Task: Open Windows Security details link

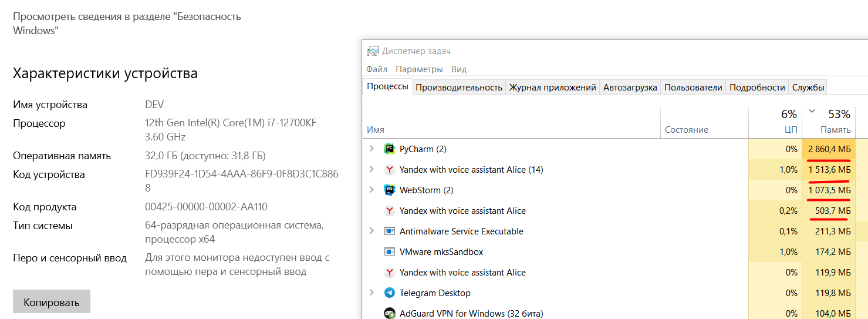Action: click(127, 23)
